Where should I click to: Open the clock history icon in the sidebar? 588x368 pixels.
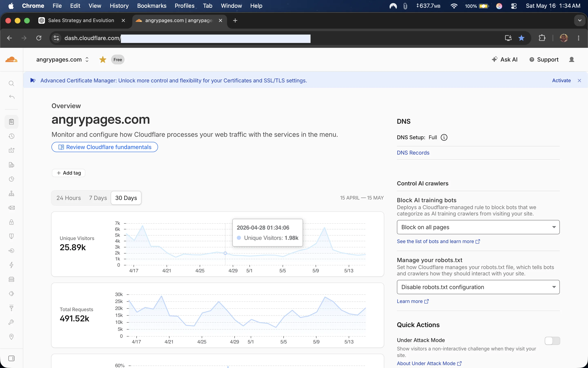click(x=11, y=136)
